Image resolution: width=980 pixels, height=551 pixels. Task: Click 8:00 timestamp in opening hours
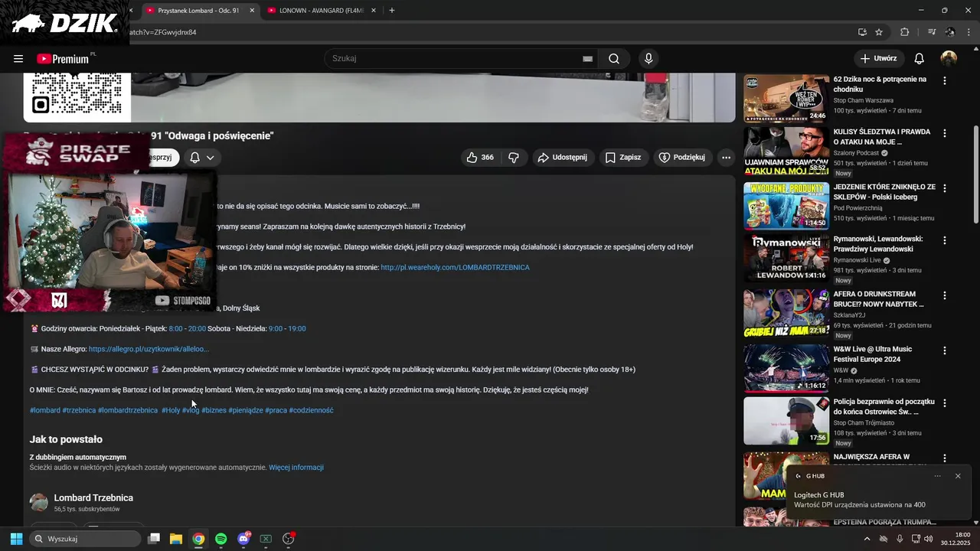176,328
